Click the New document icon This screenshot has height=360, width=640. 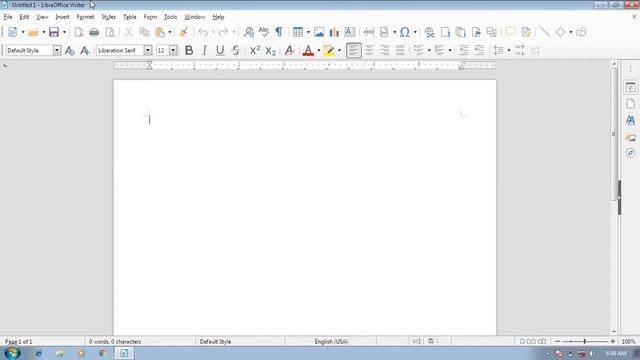click(x=13, y=32)
